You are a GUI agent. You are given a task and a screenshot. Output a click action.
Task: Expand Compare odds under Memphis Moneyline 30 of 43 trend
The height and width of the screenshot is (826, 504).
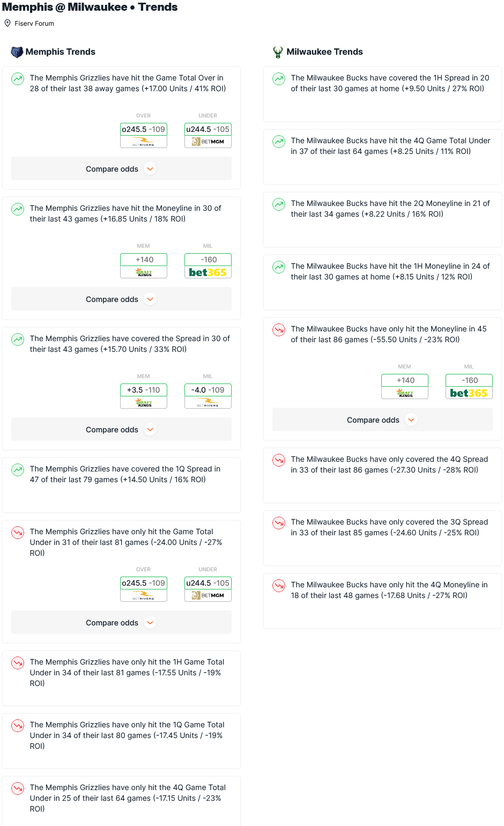pyautogui.click(x=121, y=299)
